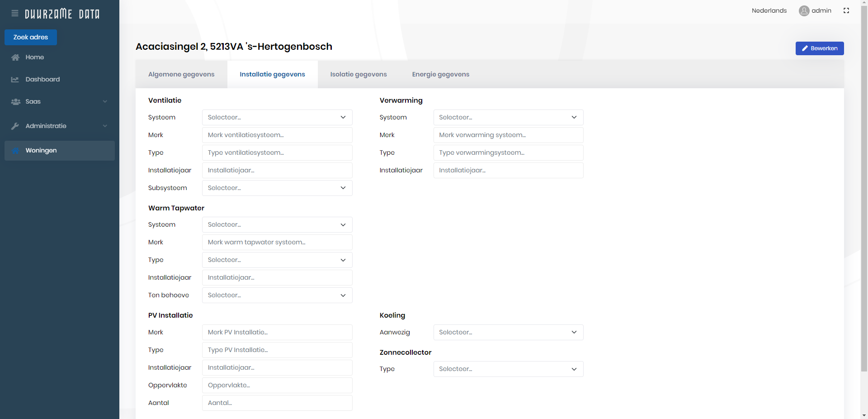Click the Administratie wrench icon
The image size is (868, 419).
click(15, 126)
